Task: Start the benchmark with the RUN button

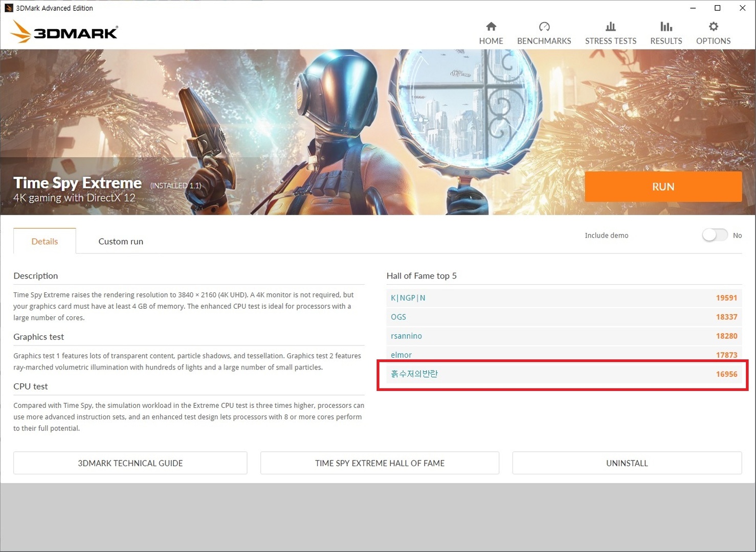Action: (663, 187)
